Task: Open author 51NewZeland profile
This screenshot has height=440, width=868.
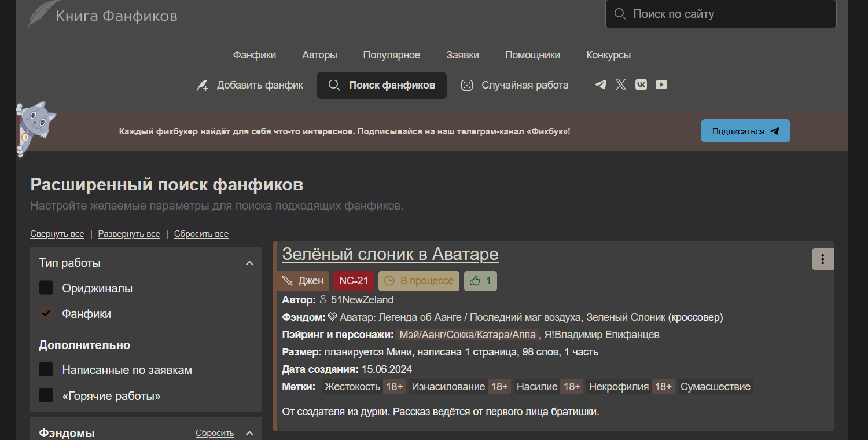Action: [x=362, y=300]
